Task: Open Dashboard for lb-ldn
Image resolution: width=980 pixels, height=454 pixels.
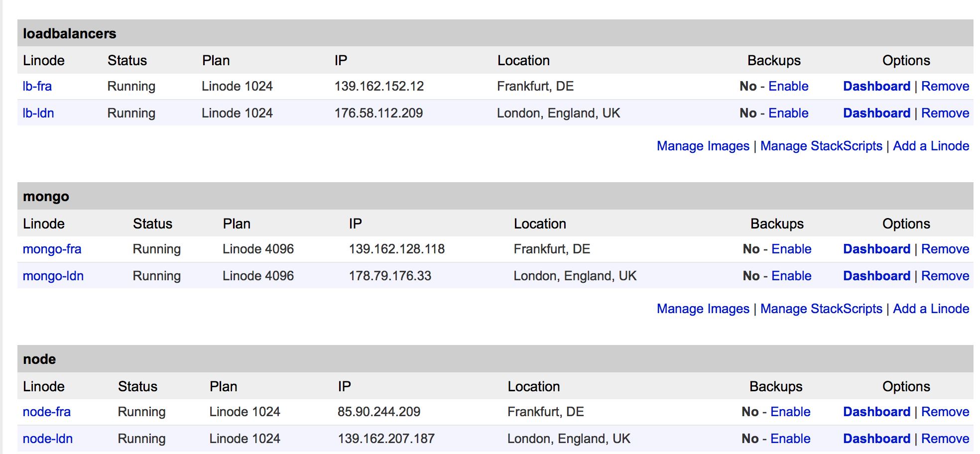Action: [876, 113]
